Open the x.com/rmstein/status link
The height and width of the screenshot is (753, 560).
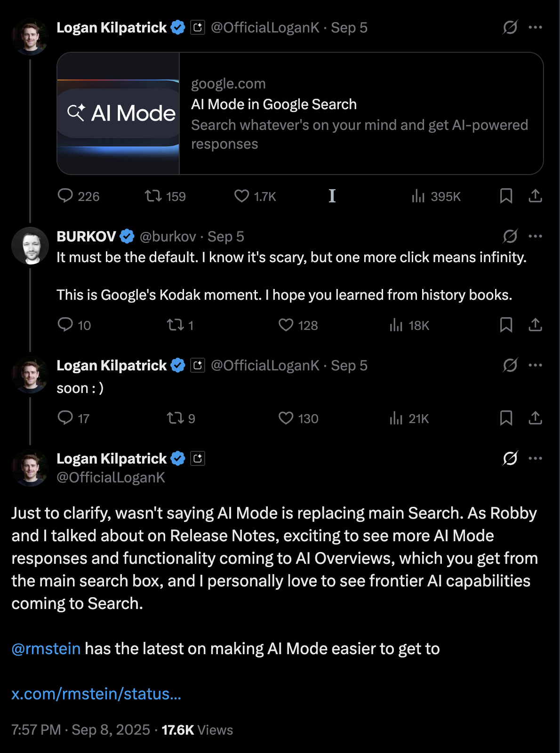tap(96, 694)
